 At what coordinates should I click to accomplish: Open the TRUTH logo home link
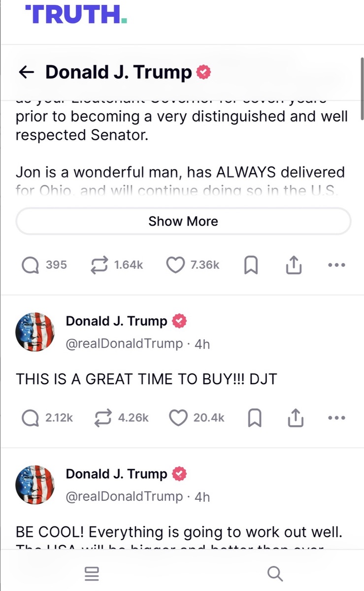(x=76, y=14)
